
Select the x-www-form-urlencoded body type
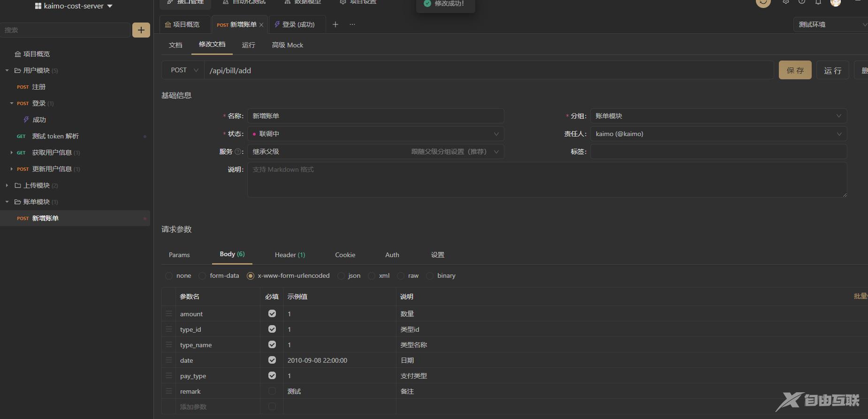pyautogui.click(x=251, y=276)
